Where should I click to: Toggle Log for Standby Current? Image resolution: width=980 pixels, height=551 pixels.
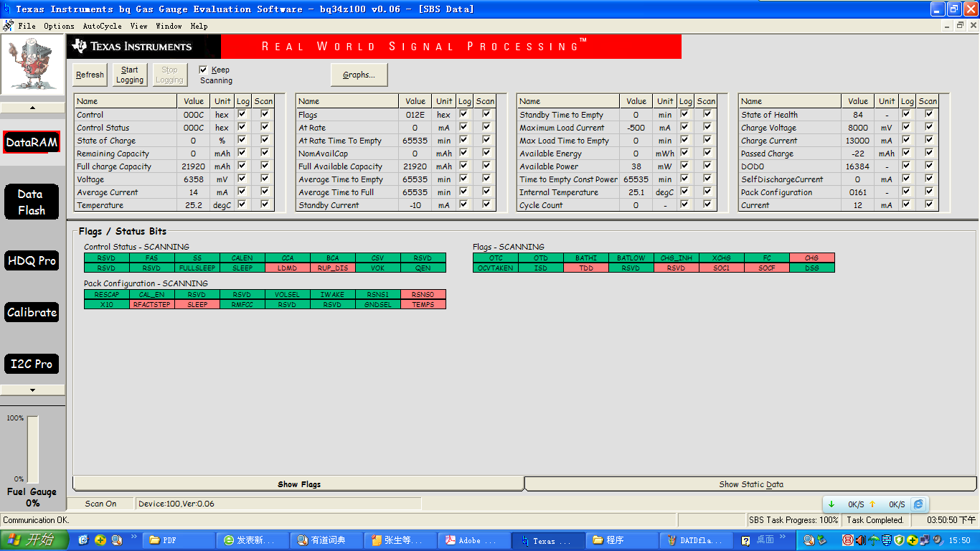point(464,205)
